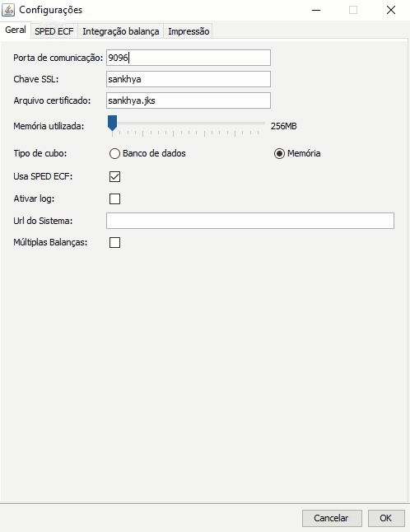This screenshot has height=532, width=410.
Task: Focus the Chave SSL input field
Action: pyautogui.click(x=189, y=79)
